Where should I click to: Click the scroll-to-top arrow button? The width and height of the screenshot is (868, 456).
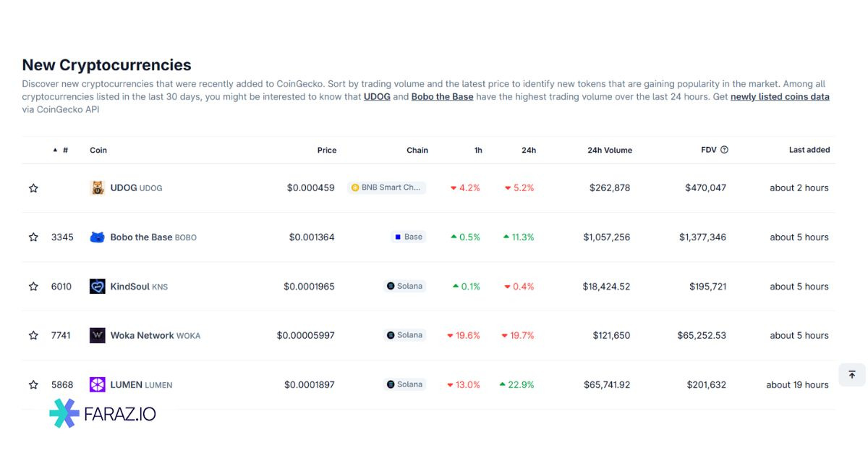[852, 374]
